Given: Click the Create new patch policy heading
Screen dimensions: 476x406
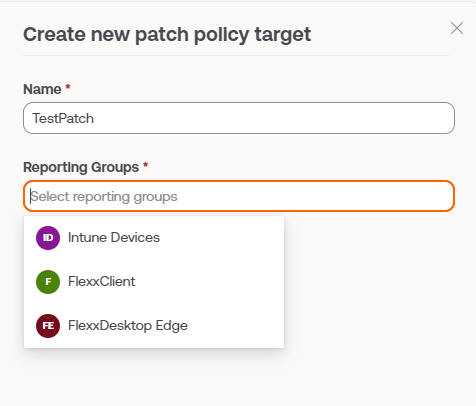Looking at the screenshot, I should point(167,35).
